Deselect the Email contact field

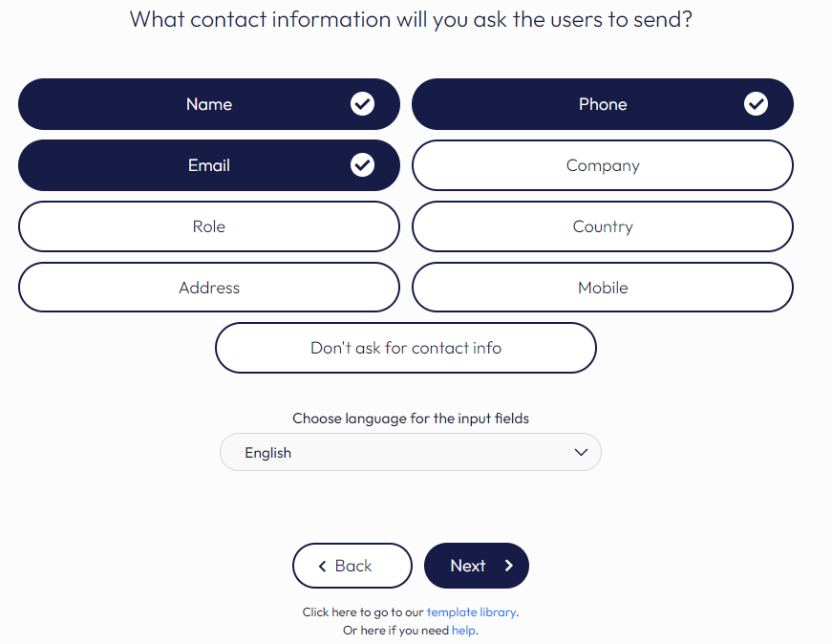pos(208,165)
